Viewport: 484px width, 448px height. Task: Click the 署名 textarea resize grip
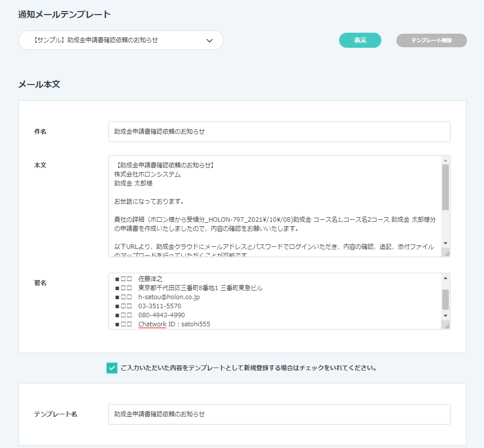(446, 325)
